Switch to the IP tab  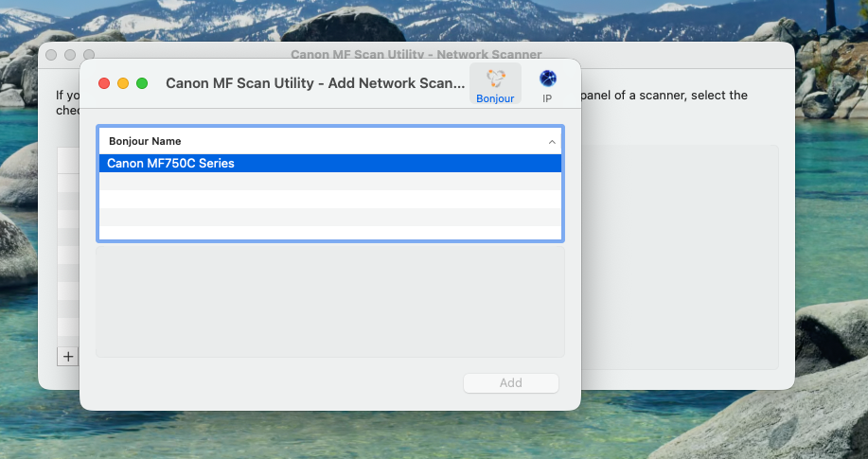coord(547,83)
